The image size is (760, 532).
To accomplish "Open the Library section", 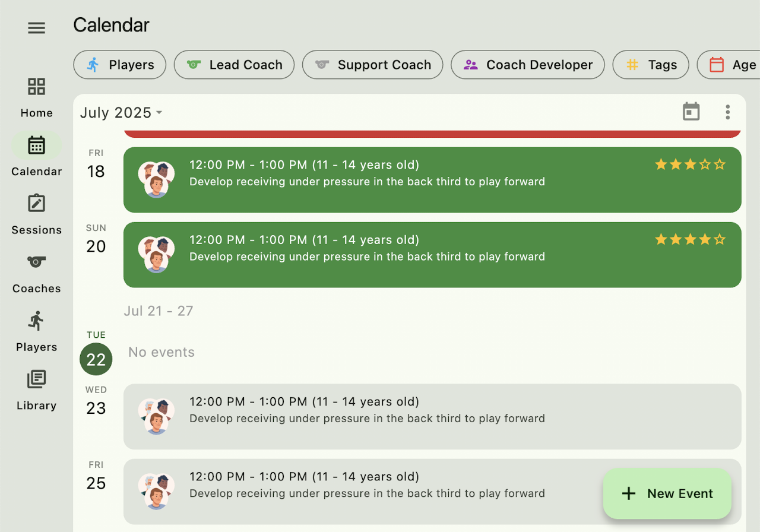I will coord(36,379).
